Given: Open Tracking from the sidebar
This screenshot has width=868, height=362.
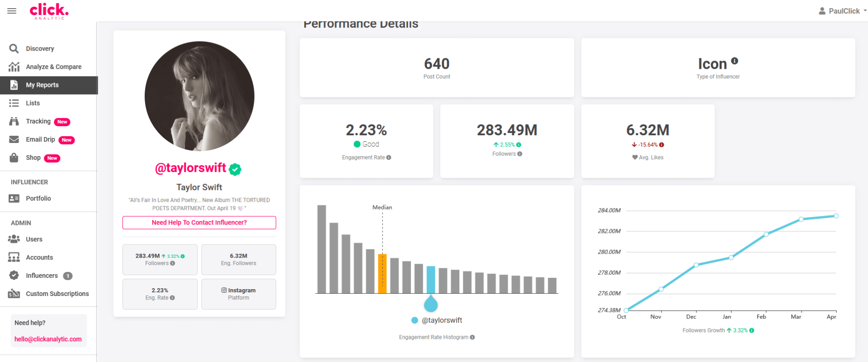Looking at the screenshot, I should point(38,121).
